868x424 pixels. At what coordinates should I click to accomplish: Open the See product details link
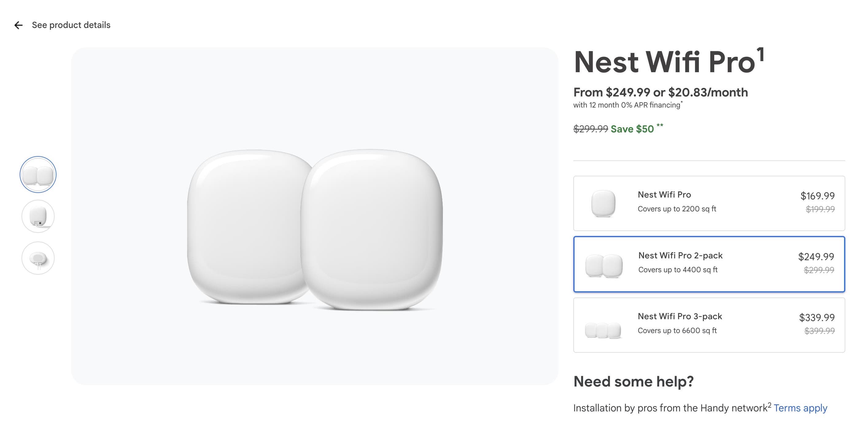click(71, 25)
